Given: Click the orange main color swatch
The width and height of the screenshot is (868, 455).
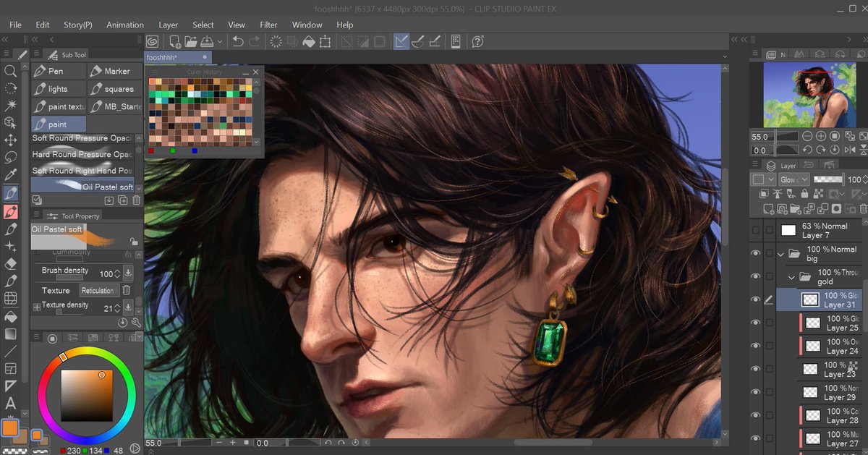Looking at the screenshot, I should (x=9, y=428).
